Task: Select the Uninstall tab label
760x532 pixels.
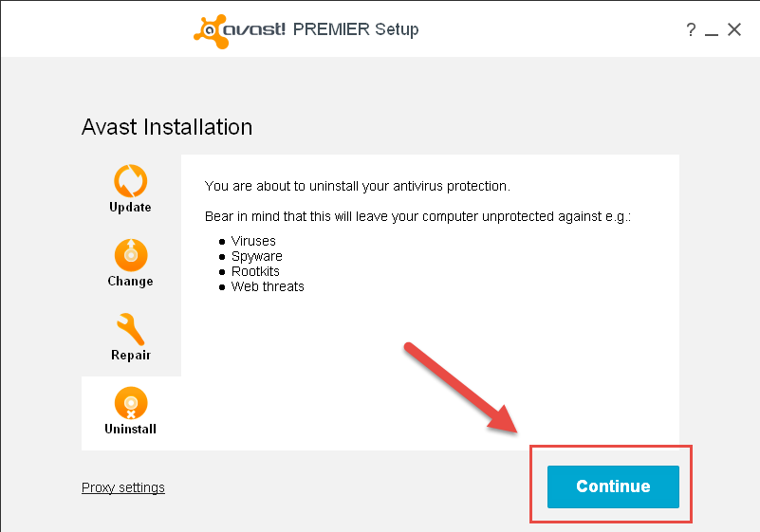Action: click(130, 429)
